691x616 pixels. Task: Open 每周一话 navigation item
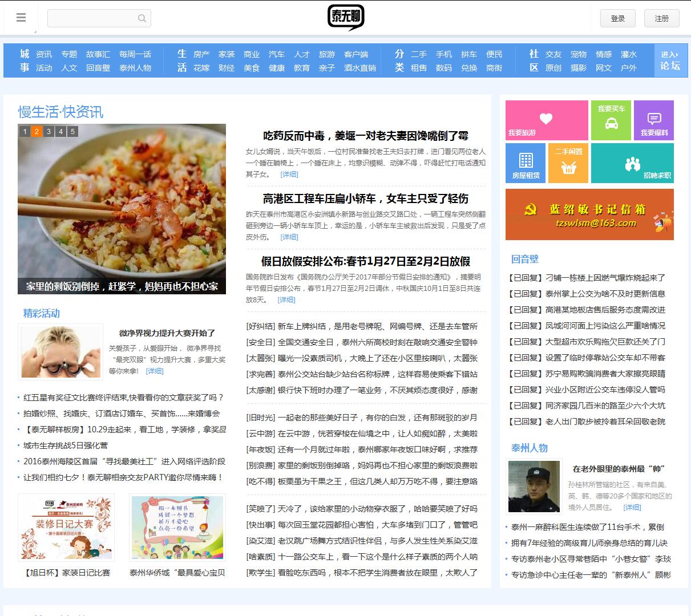click(x=135, y=54)
